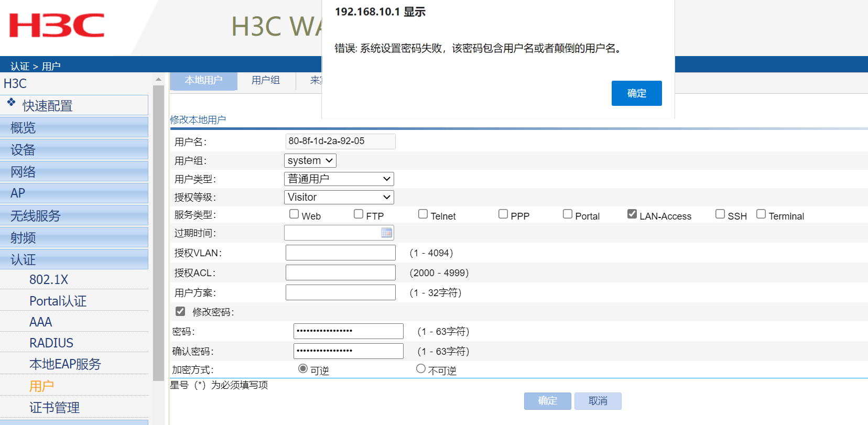The height and width of the screenshot is (425, 868).
Task: Click the sidebar vertical scrollbar thumb
Action: coord(158,233)
